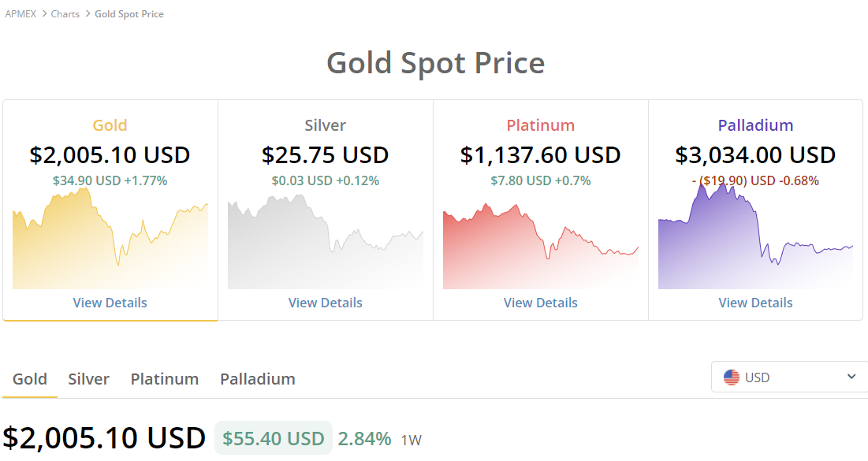Image resolution: width=868 pixels, height=461 pixels.
Task: Click the Platinum card heading
Action: (540, 125)
